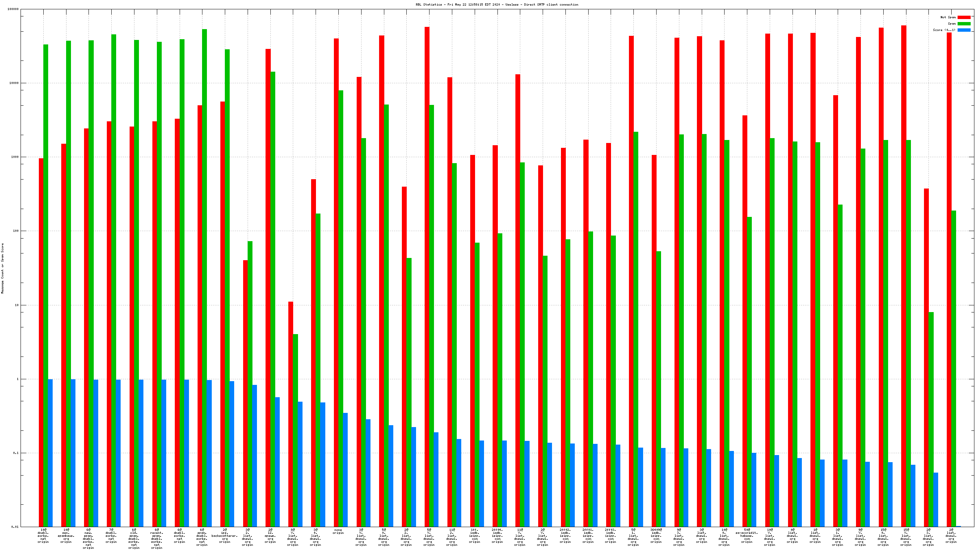Click the 100000 y-axis tick label

13,9
